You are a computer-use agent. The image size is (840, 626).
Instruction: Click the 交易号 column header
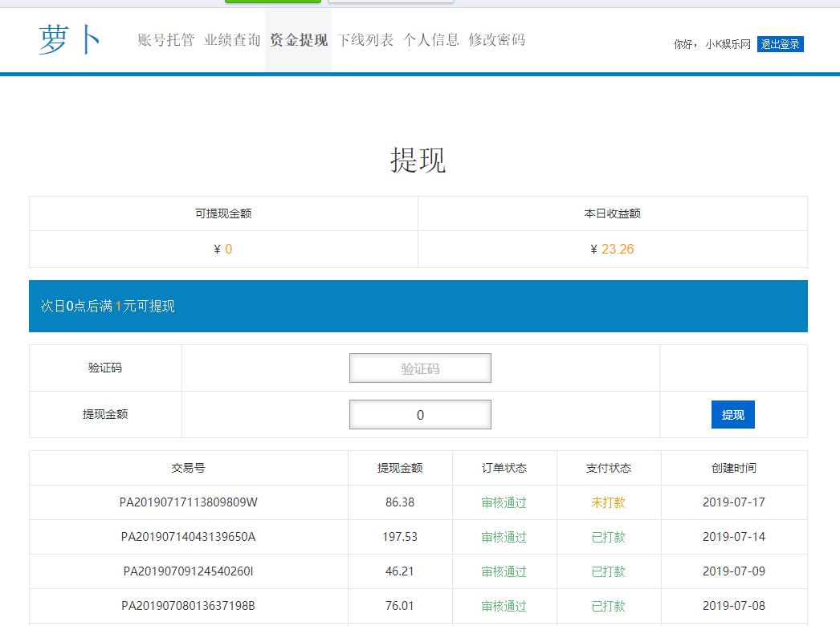[188, 468]
